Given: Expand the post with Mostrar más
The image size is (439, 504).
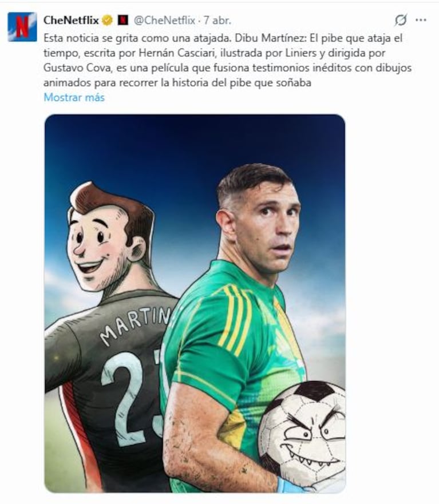Looking at the screenshot, I should pyautogui.click(x=74, y=97).
